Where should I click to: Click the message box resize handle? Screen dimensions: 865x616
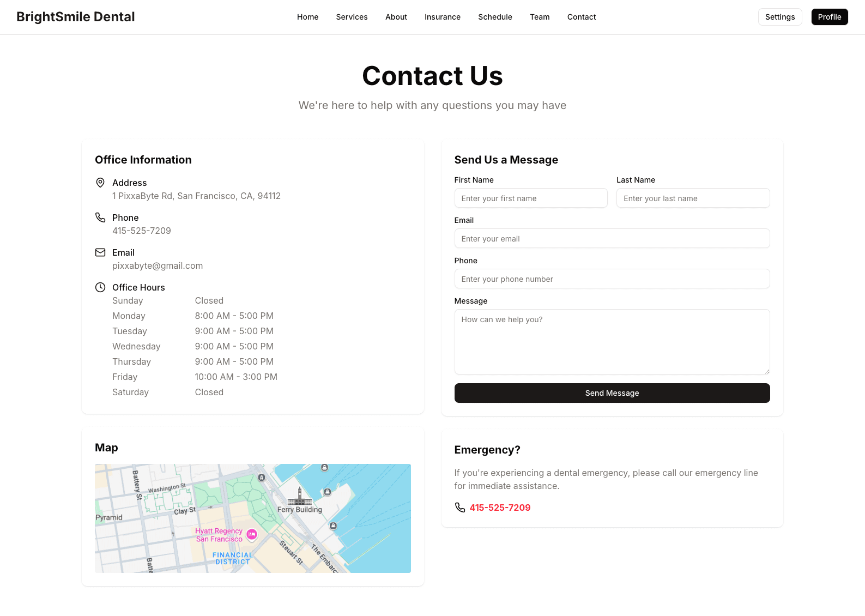pos(766,371)
